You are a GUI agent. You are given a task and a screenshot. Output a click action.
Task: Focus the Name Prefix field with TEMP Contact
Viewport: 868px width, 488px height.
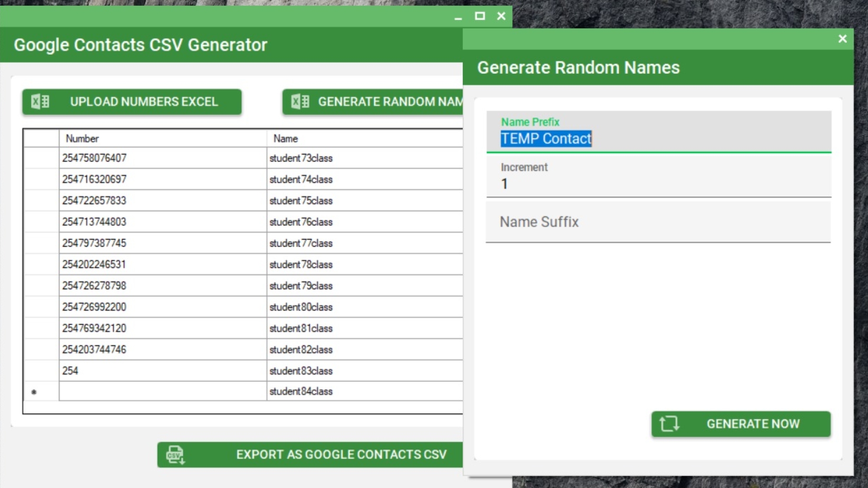(x=659, y=132)
